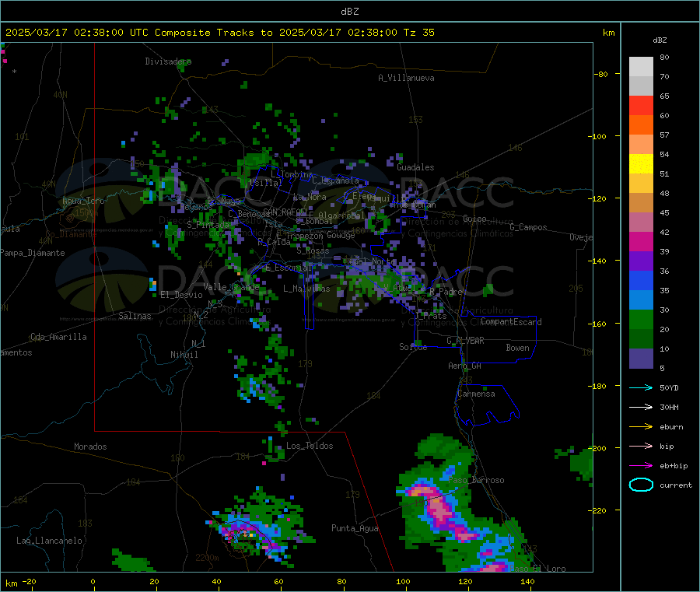This screenshot has height=592, width=700.
Task: Click the cyan 'current' ellipse legend symbol
Action: click(641, 485)
